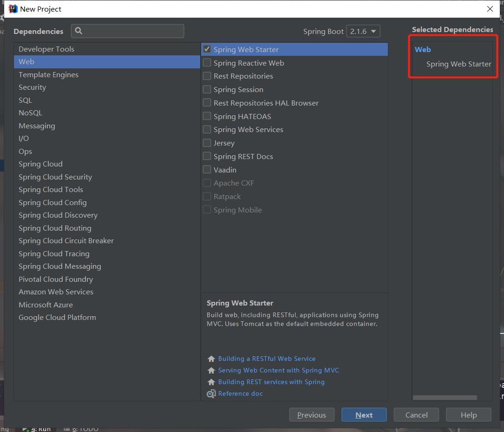The image size is (504, 432).
Task: Select the Microsoft Azure category
Action: click(x=107, y=305)
